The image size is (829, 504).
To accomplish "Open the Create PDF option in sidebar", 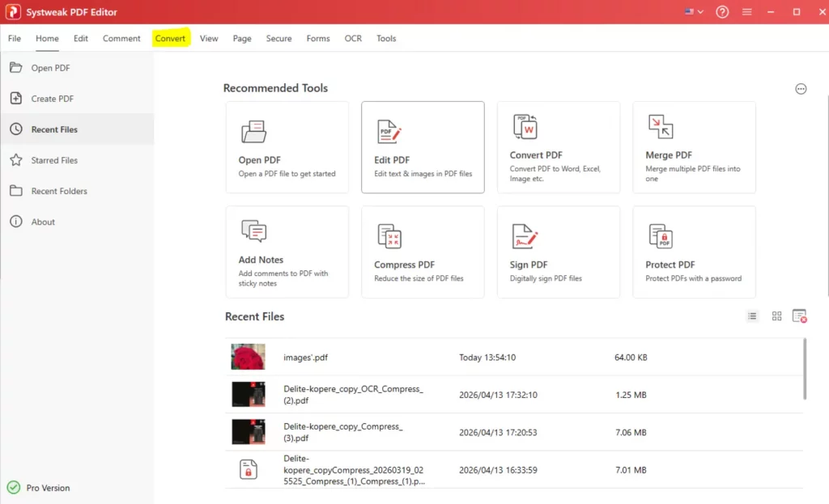I will 50,98.
